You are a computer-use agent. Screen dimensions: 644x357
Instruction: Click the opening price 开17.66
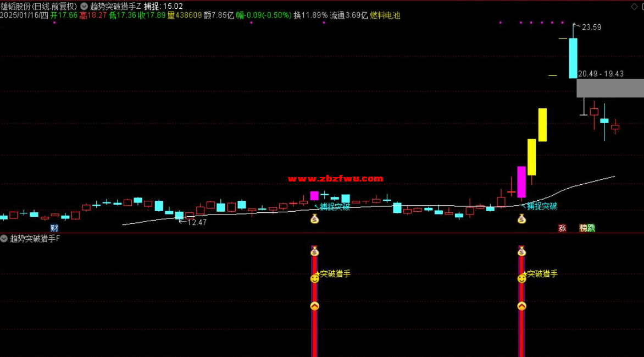click(x=64, y=15)
